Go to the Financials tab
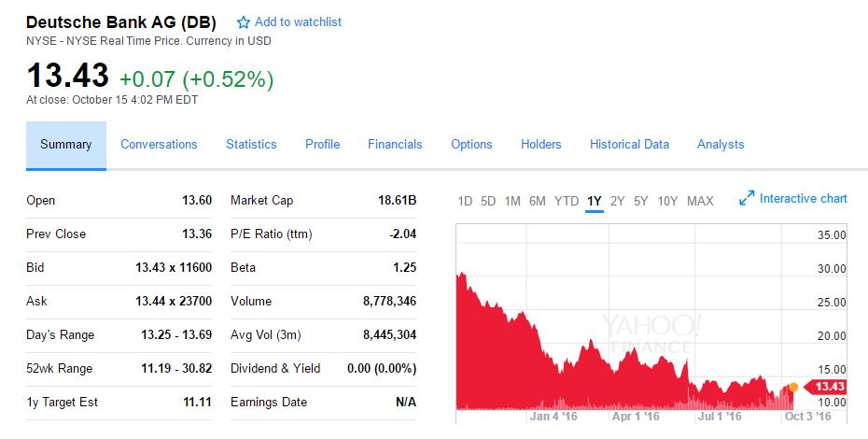The width and height of the screenshot is (868, 439). (395, 145)
